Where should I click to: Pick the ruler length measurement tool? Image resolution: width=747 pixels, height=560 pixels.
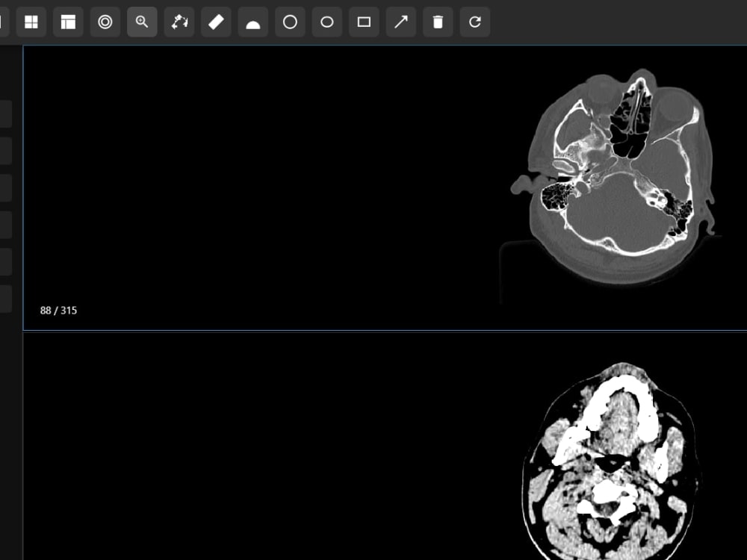click(x=217, y=22)
